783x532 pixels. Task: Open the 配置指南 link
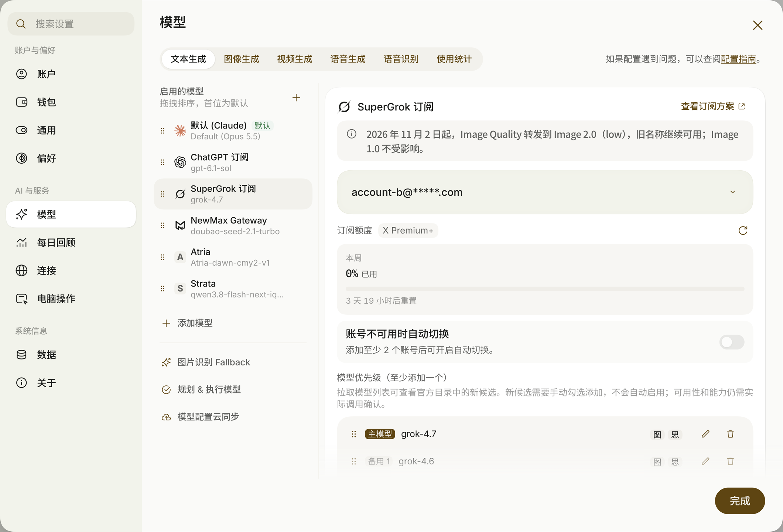click(x=738, y=59)
